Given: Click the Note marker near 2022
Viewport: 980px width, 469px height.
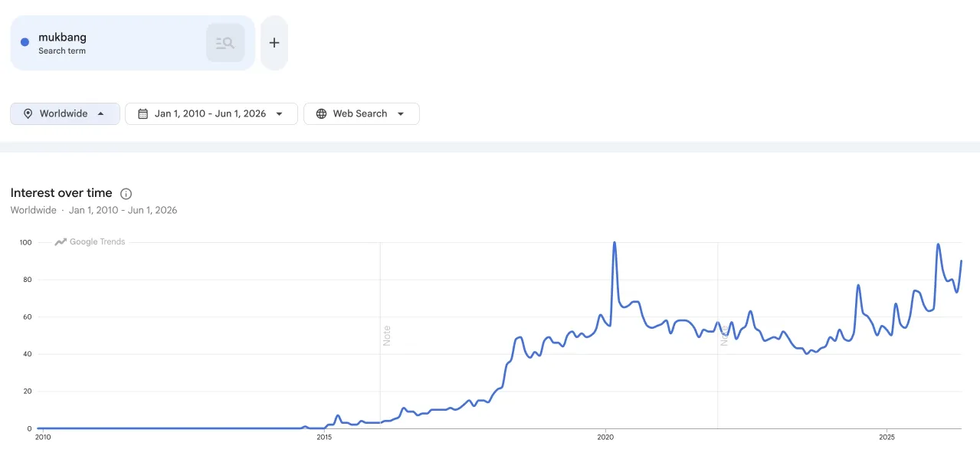Looking at the screenshot, I should [724, 336].
